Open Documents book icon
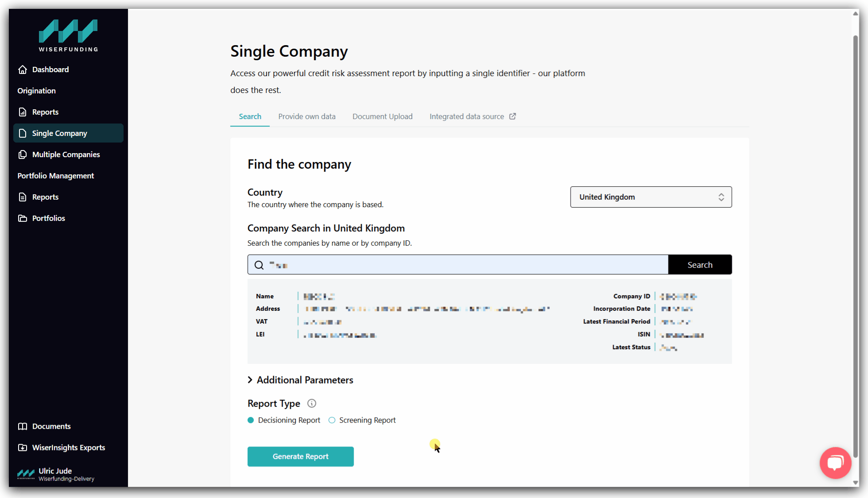The height and width of the screenshot is (498, 868). click(23, 426)
